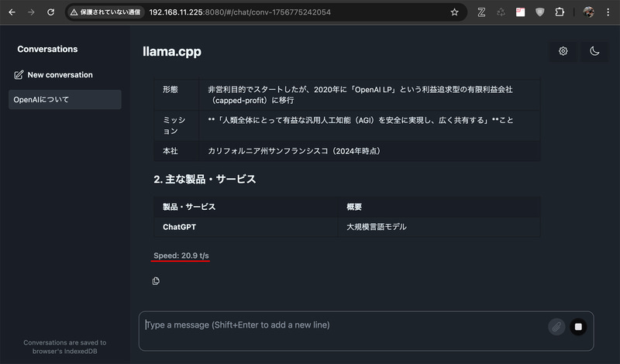
Task: Reload the page
Action: click(50, 12)
